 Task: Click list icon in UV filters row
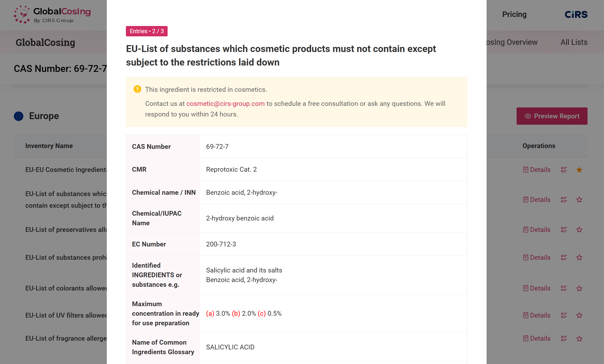[x=564, y=315]
